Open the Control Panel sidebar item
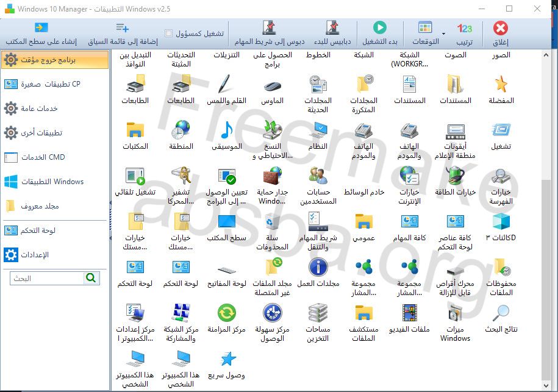The image size is (558, 392). tap(55, 230)
